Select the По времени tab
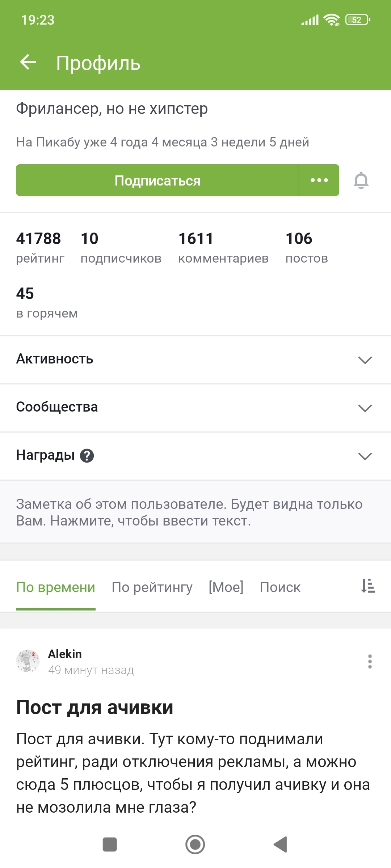Image resolution: width=391 pixels, height=868 pixels. click(x=56, y=587)
